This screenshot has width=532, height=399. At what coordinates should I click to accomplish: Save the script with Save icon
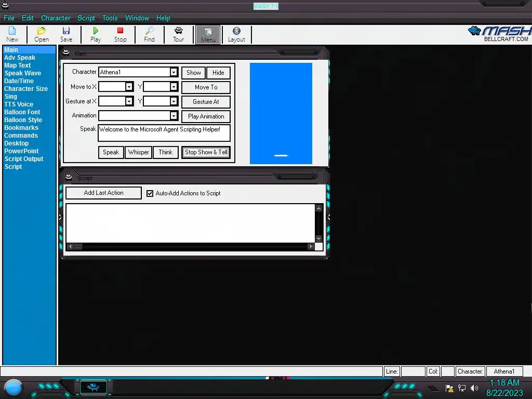[66, 35]
